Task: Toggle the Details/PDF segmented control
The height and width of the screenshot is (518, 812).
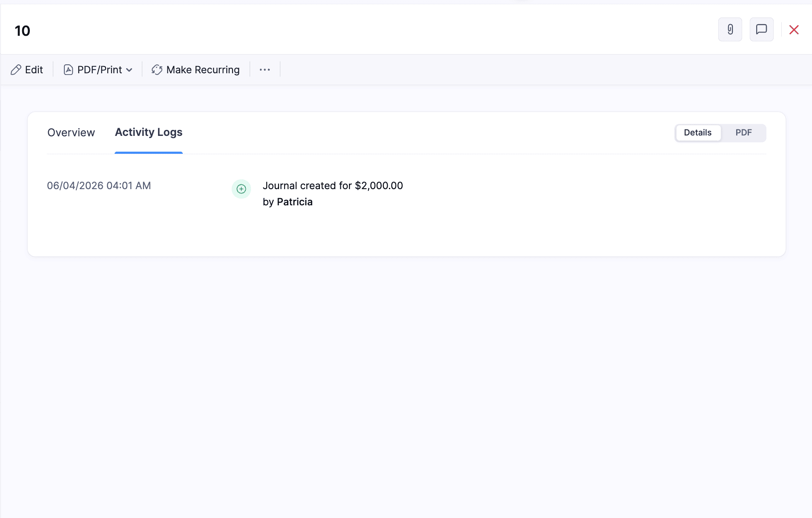Action: pos(720,132)
